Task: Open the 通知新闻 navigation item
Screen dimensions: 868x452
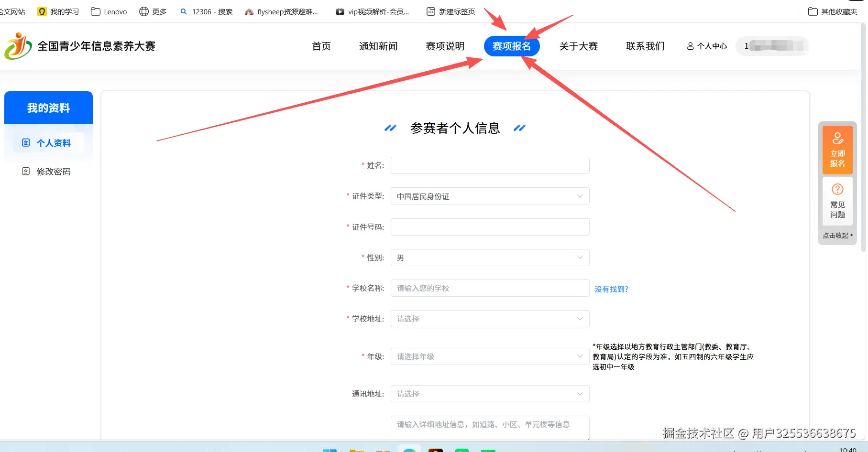Action: pyautogui.click(x=378, y=46)
